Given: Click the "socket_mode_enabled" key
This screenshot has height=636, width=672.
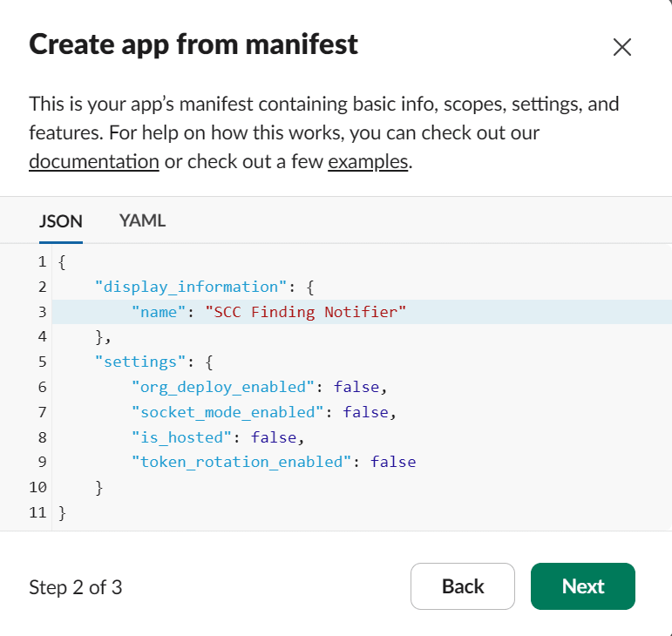Looking at the screenshot, I should tap(227, 412).
